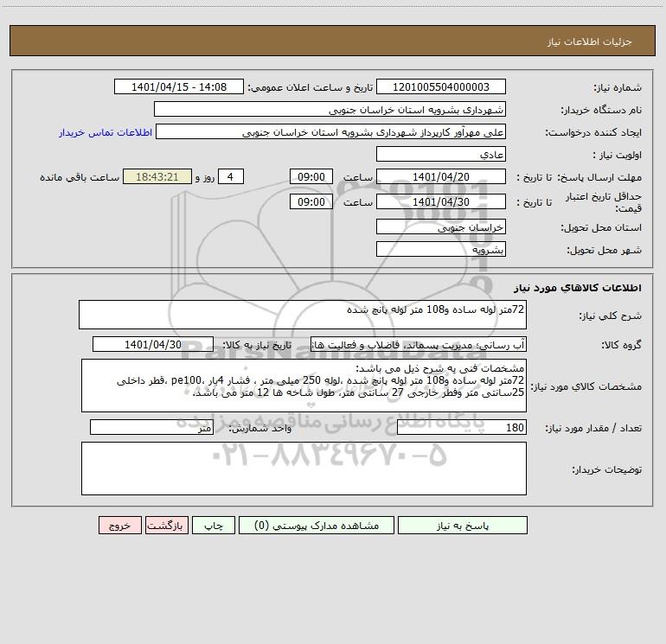
Task: Click the اولویت نیاز field showing عادی
Action: [441, 154]
